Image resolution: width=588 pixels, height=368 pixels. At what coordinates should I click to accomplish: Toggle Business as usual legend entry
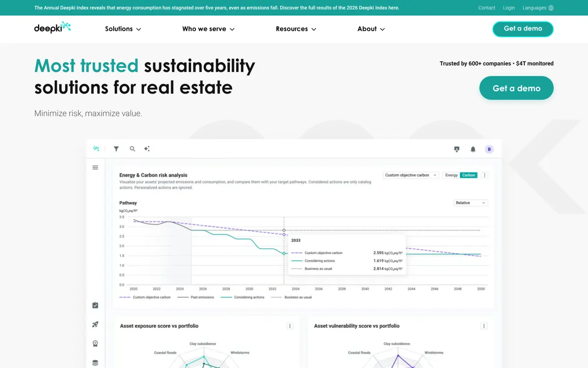(291, 297)
